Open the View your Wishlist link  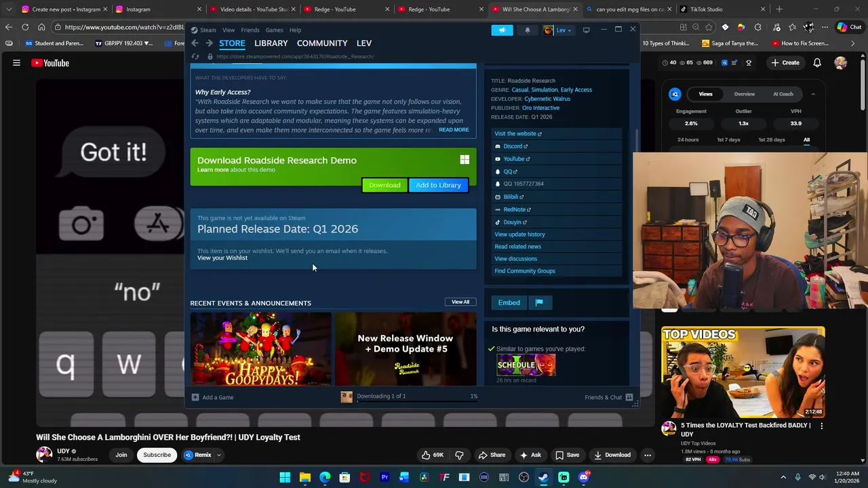click(x=222, y=258)
